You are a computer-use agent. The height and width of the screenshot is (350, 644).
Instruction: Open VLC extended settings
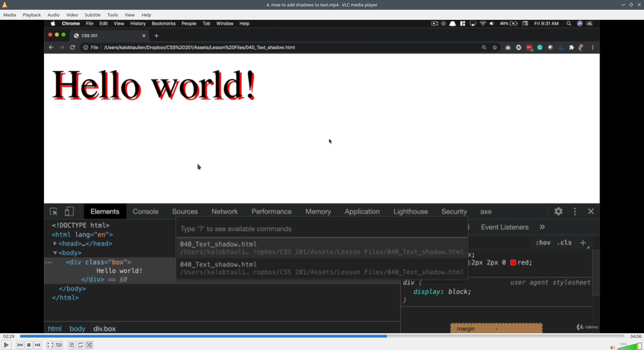point(59,345)
